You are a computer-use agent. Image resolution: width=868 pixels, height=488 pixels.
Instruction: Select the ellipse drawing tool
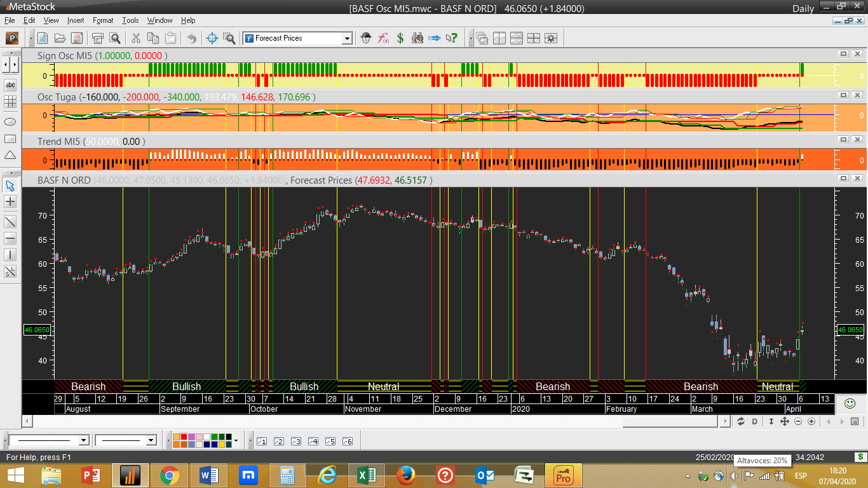[x=10, y=121]
